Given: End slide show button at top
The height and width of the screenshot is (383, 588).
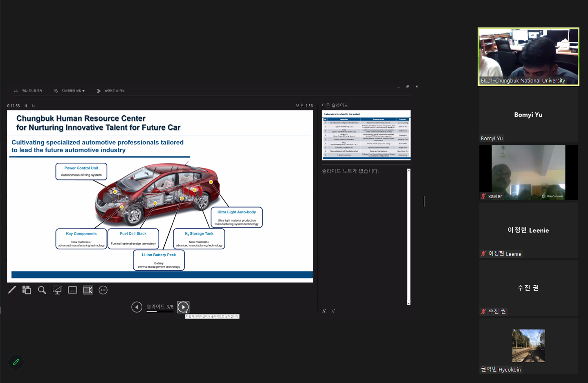Looking at the screenshot, I should pyautogui.click(x=111, y=91).
